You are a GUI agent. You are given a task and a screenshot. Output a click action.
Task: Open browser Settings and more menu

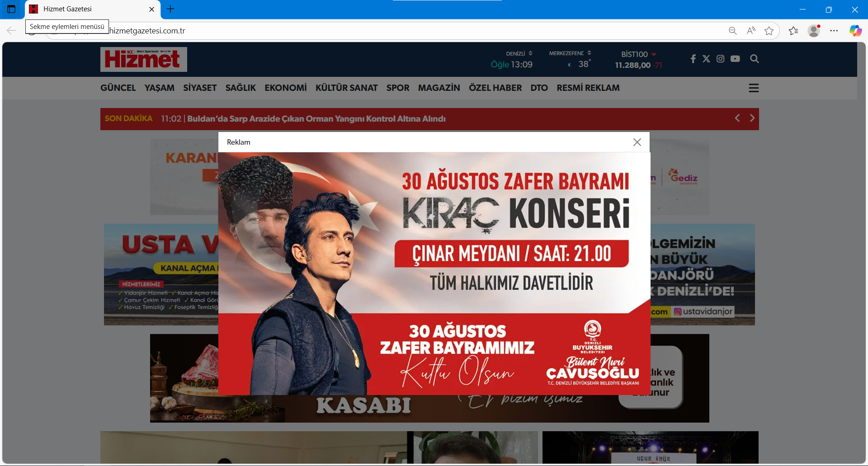834,31
